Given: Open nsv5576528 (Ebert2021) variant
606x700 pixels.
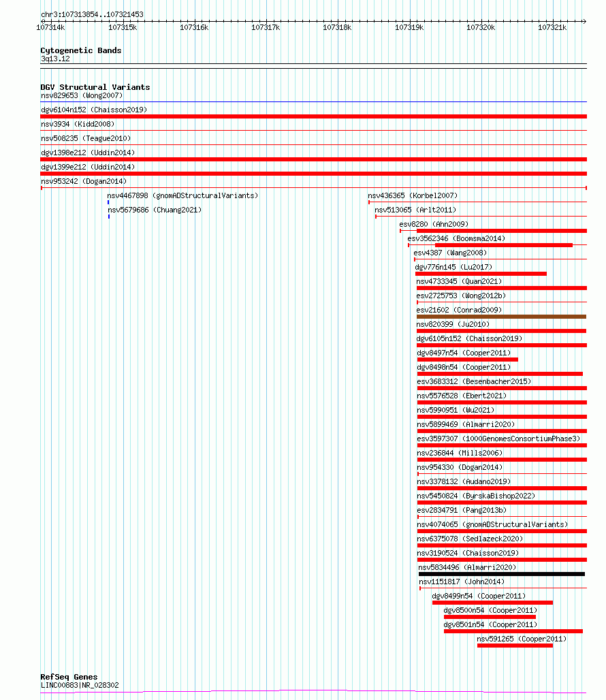Looking at the screenshot, I should [x=462, y=396].
